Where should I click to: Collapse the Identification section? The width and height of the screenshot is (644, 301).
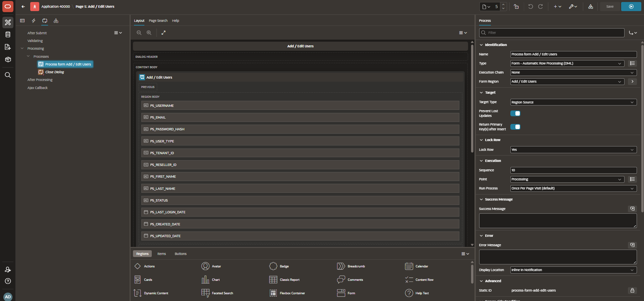[481, 45]
